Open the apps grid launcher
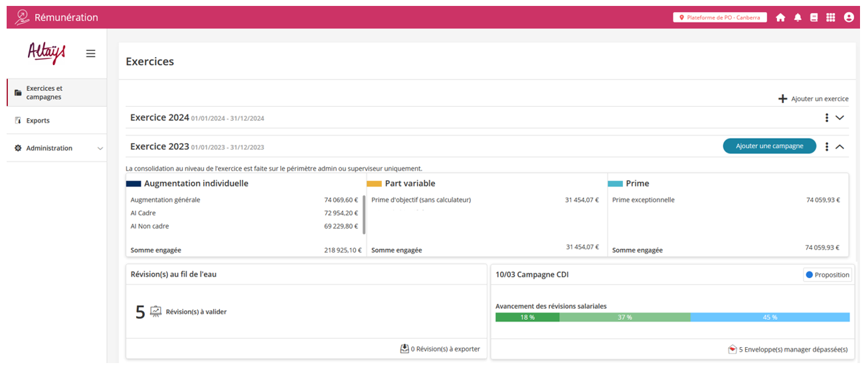This screenshot has height=367, width=868. coord(831,18)
